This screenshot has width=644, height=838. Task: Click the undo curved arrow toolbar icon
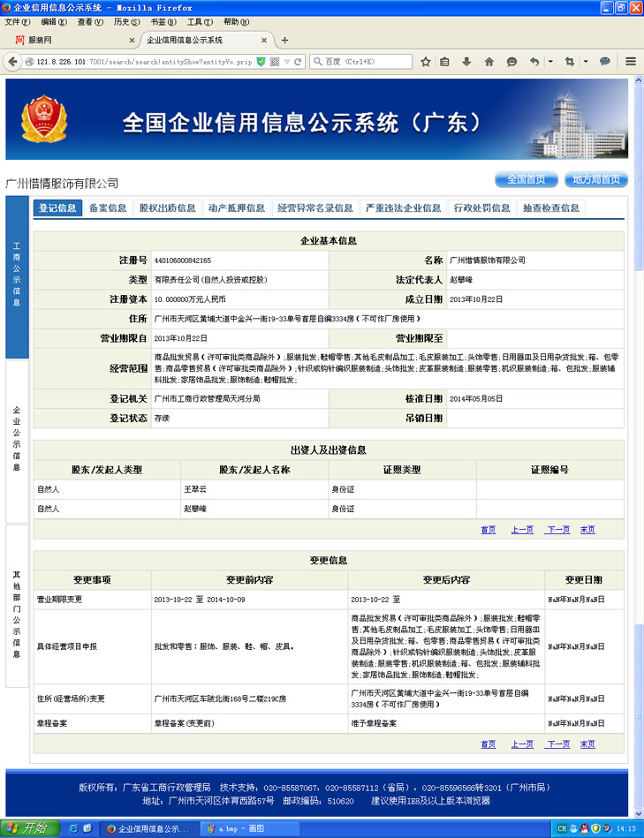[534, 62]
